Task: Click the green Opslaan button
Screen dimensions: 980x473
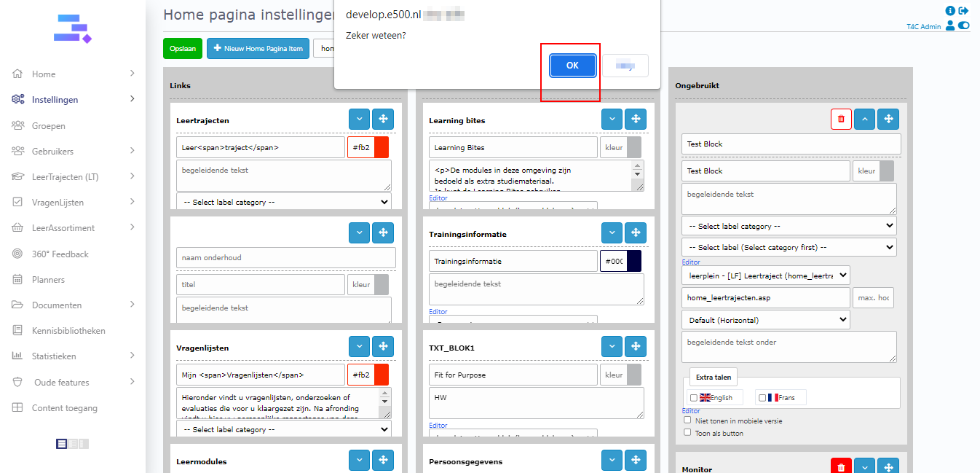Action: [183, 49]
